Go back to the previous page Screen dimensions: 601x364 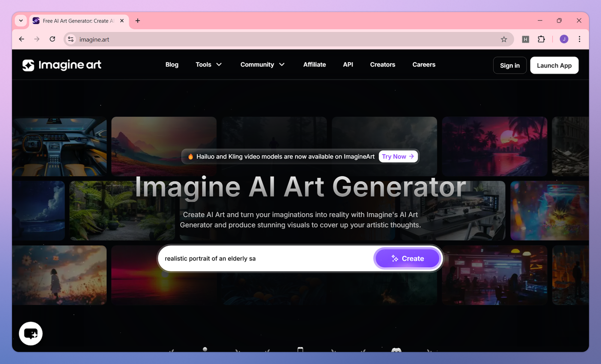pos(21,39)
